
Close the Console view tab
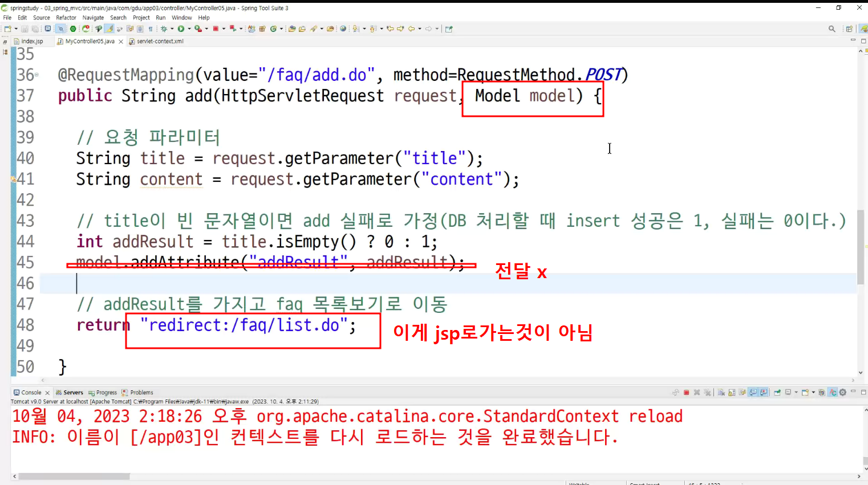click(x=47, y=393)
